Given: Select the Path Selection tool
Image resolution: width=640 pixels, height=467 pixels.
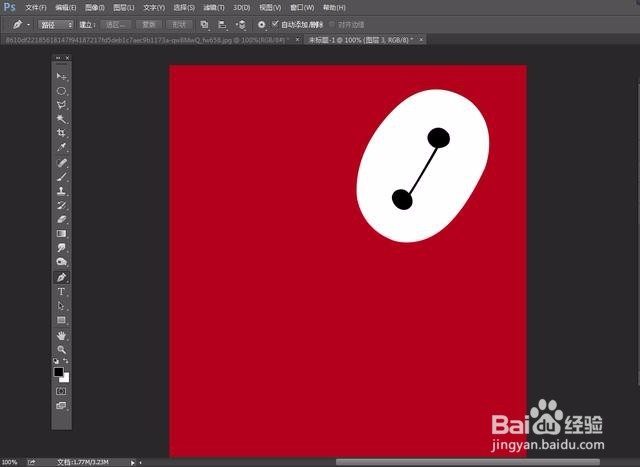Looking at the screenshot, I should pyautogui.click(x=62, y=306).
